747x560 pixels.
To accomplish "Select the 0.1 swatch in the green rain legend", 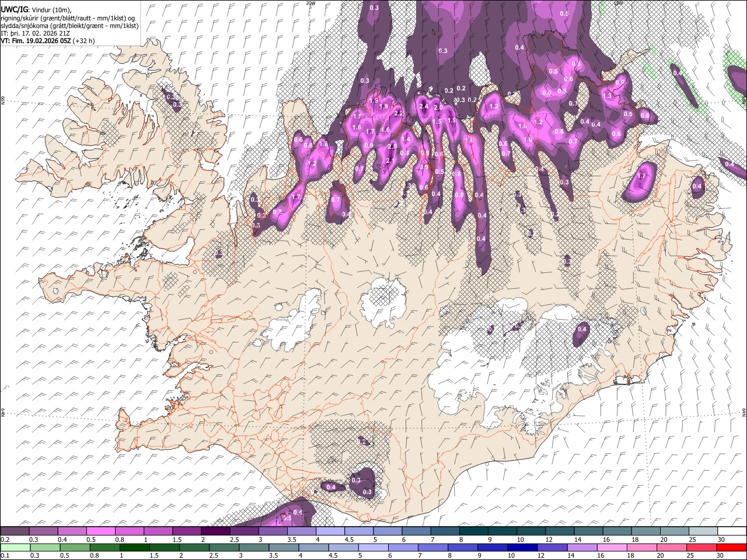I will (x=15, y=547).
